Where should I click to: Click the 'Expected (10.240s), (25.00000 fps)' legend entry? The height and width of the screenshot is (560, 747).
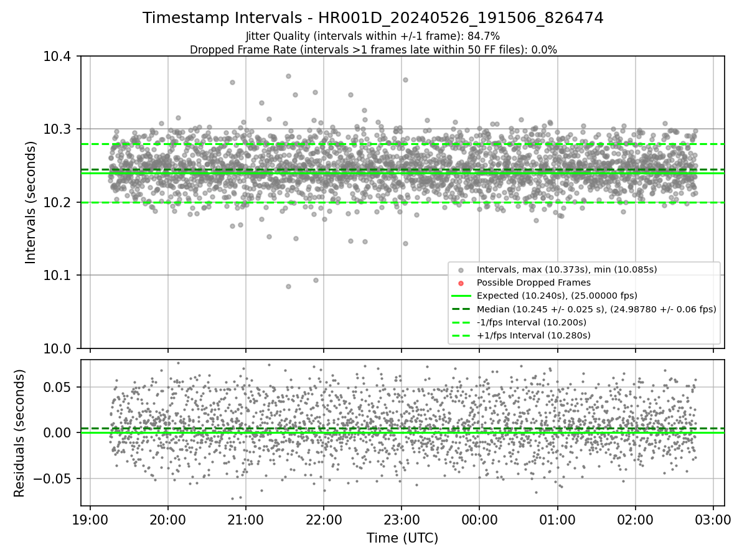[x=557, y=296]
